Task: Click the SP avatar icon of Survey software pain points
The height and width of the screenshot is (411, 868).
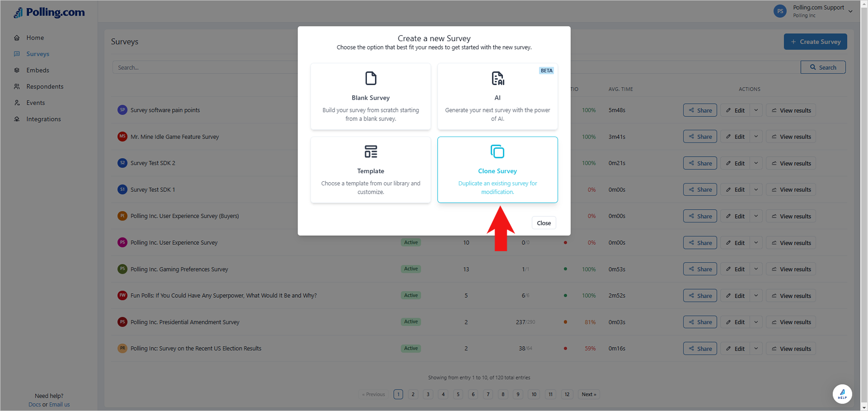Action: click(122, 110)
